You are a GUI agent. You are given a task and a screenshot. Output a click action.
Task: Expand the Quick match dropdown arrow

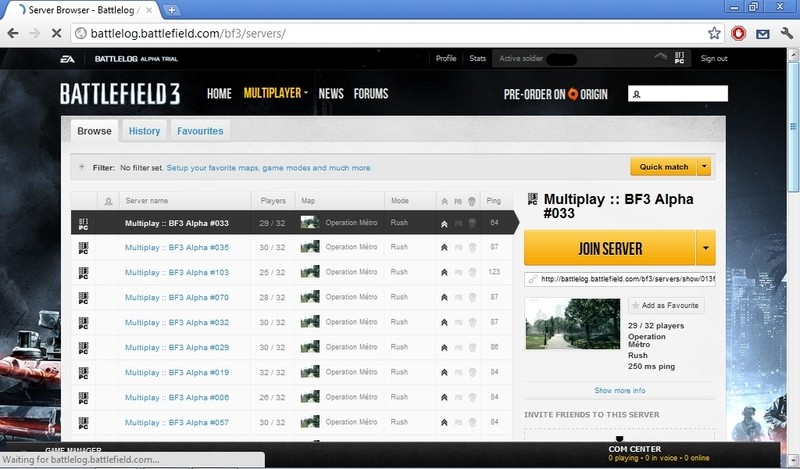(x=704, y=167)
